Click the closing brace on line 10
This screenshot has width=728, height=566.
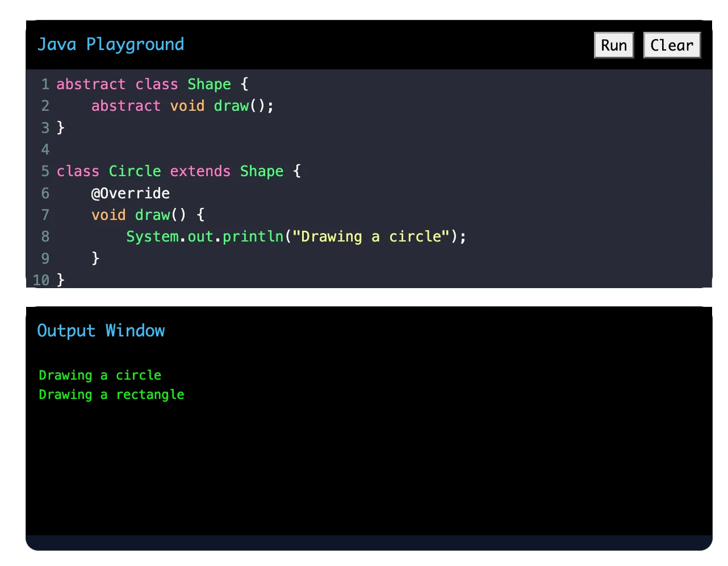[x=61, y=280]
